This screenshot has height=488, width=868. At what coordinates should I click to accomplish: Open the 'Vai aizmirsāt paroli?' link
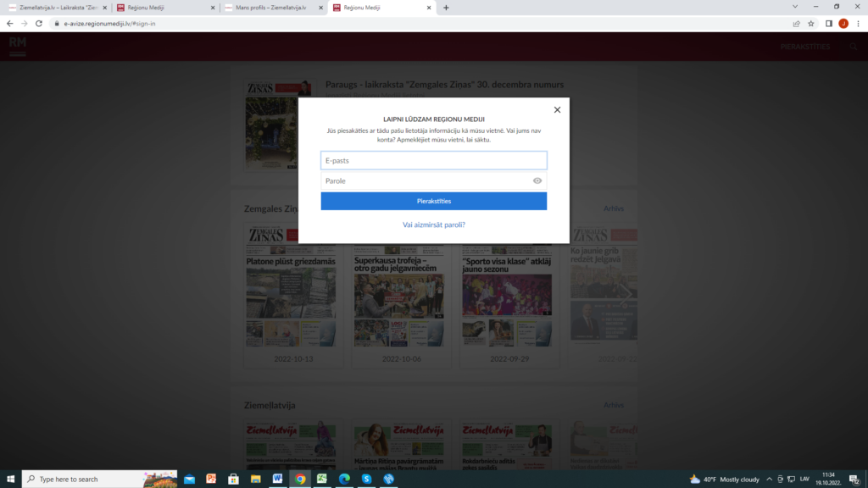click(x=433, y=225)
